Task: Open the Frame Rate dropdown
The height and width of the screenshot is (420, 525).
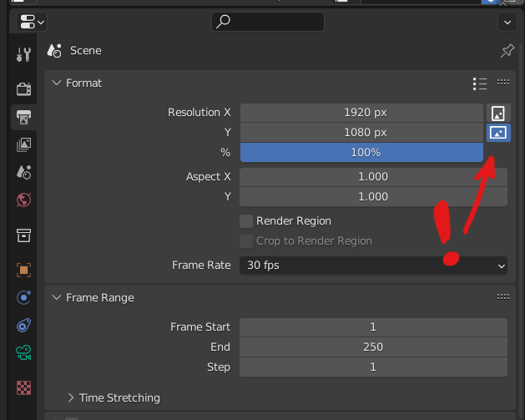Action: point(373,266)
